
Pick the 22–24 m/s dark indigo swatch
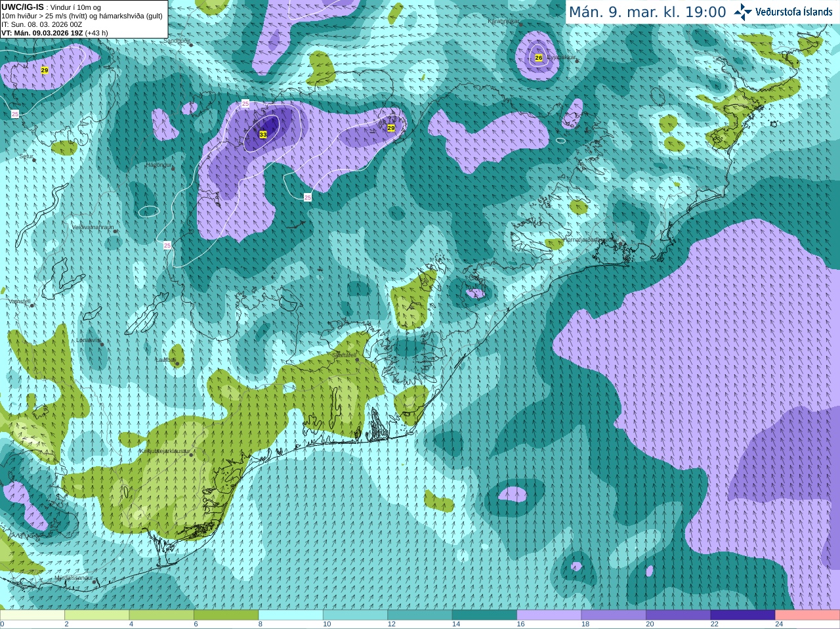pyautogui.click(x=743, y=615)
